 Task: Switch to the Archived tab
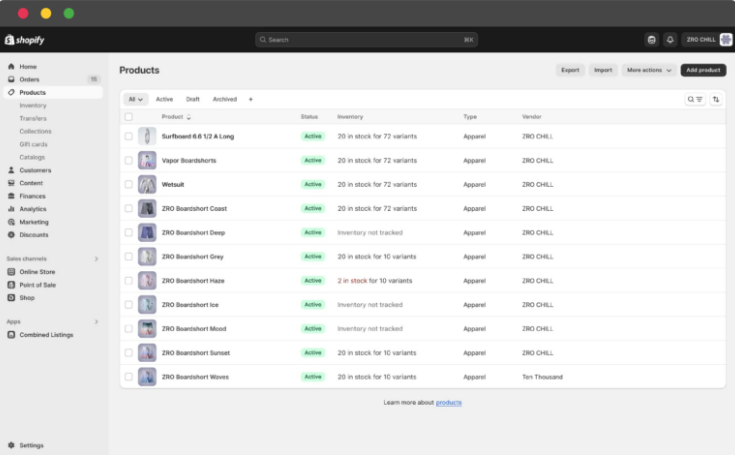(x=225, y=99)
